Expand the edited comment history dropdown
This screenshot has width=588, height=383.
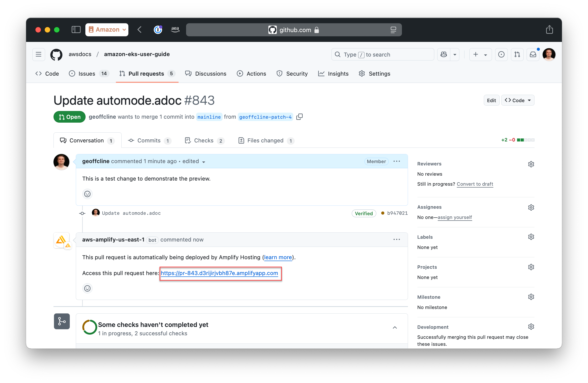[204, 162]
